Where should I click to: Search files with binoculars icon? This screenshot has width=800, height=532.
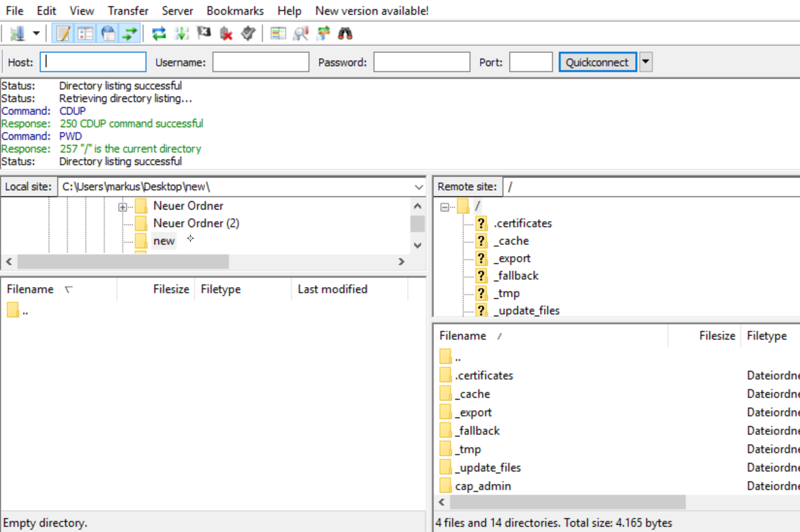click(345, 33)
